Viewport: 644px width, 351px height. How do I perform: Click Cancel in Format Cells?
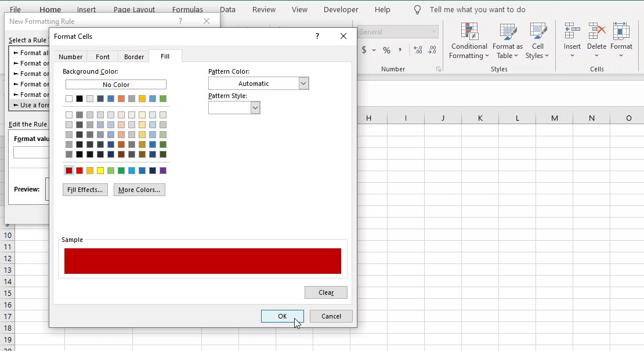click(331, 316)
